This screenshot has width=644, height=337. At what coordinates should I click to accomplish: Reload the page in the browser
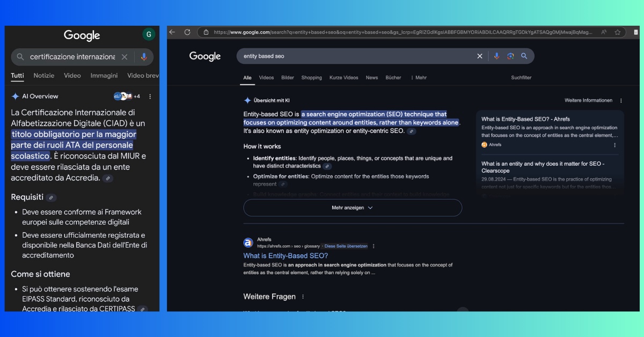(187, 32)
